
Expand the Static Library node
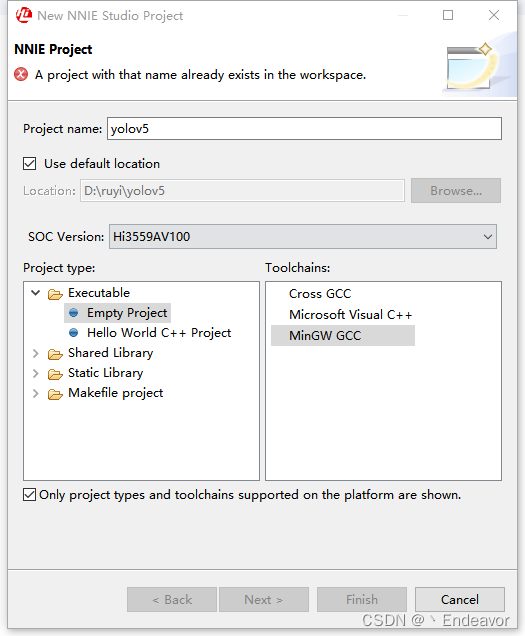36,373
